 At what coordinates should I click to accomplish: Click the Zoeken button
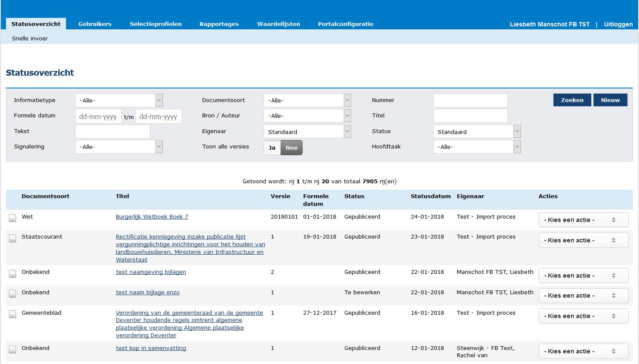[x=572, y=100]
